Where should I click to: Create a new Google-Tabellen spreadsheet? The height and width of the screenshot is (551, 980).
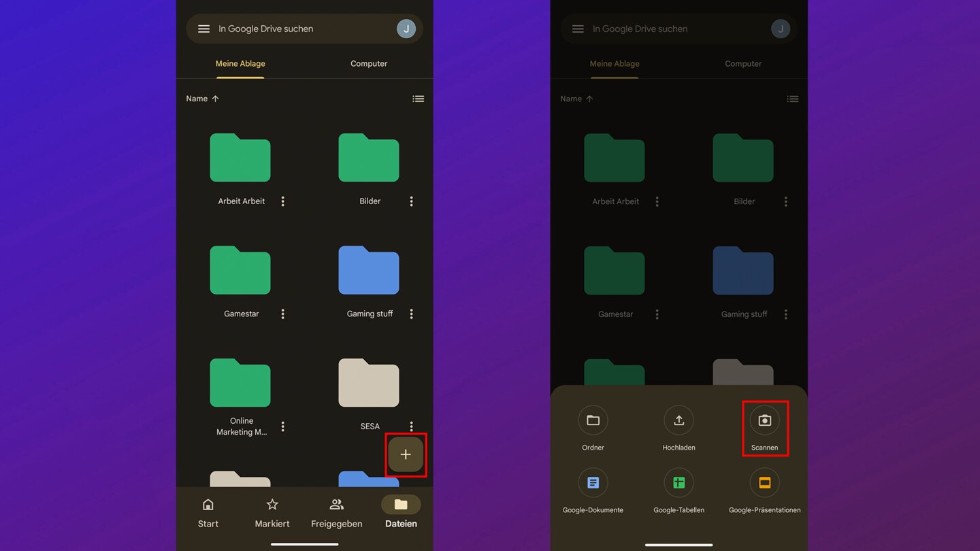[679, 483]
